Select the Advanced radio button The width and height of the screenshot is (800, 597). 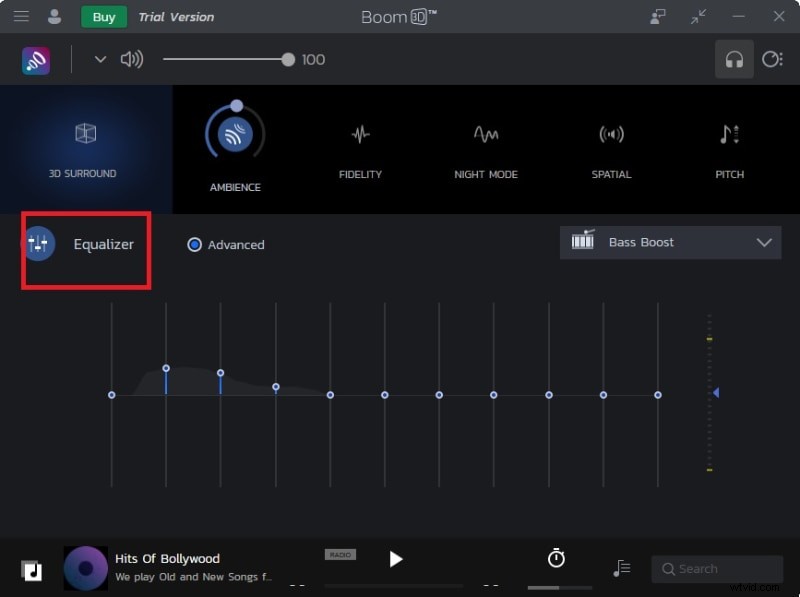tap(194, 244)
